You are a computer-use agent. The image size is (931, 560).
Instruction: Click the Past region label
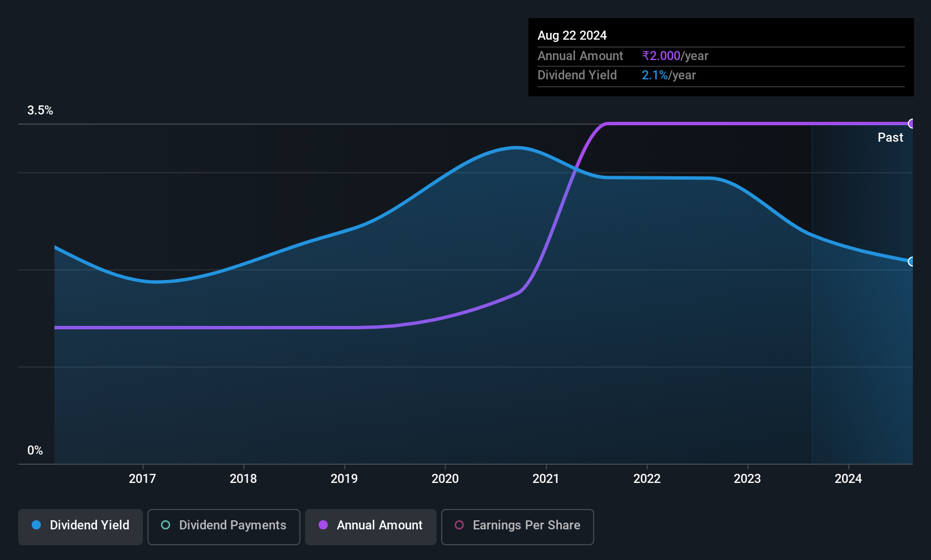pyautogui.click(x=890, y=138)
